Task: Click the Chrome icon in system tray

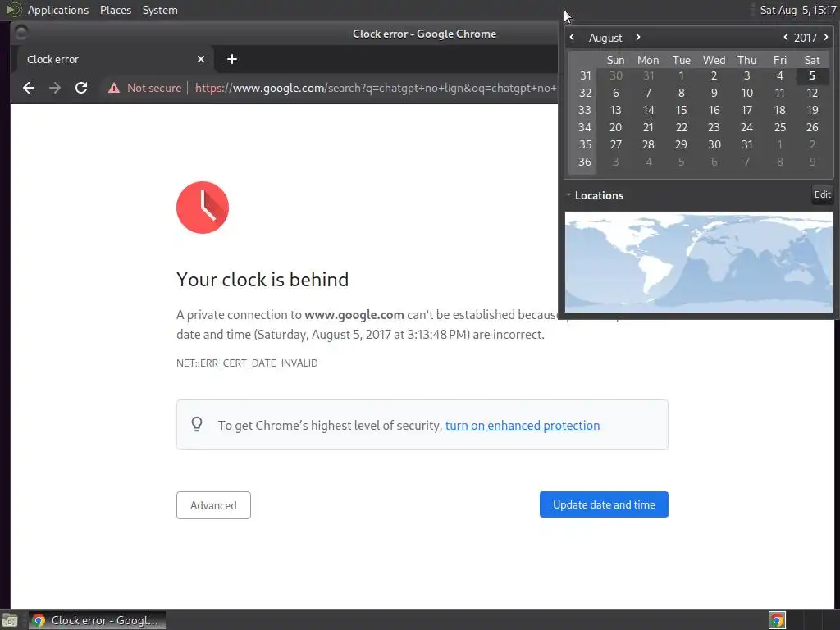Action: 777,620
